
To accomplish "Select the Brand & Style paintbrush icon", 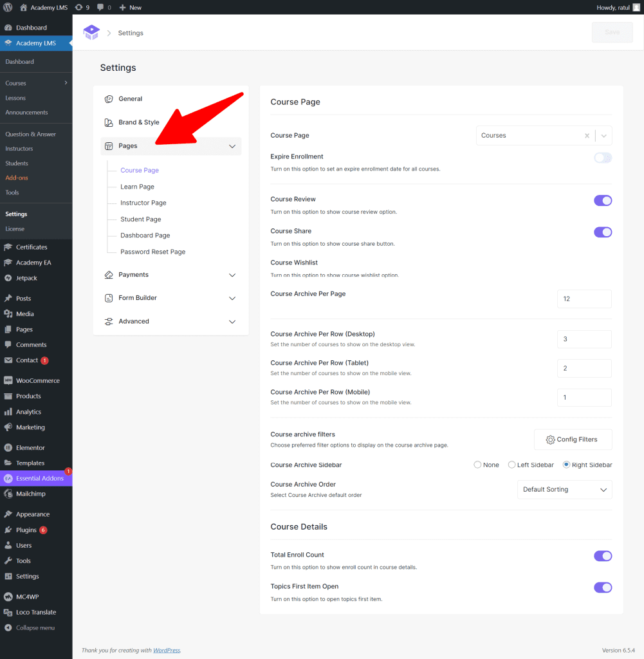I will point(108,122).
